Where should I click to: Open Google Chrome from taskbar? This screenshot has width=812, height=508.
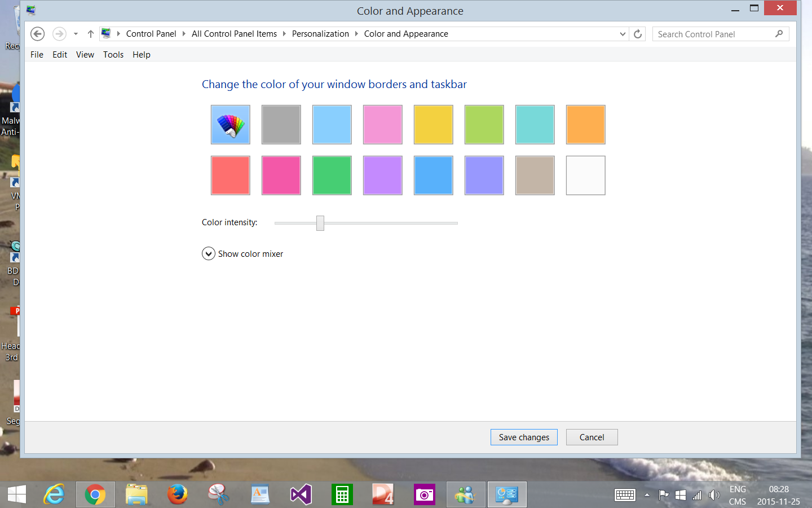(95, 495)
